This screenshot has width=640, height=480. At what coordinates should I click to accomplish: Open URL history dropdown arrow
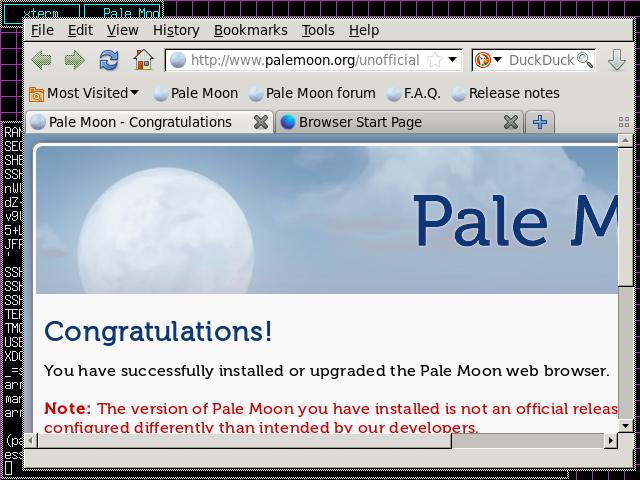coord(452,60)
